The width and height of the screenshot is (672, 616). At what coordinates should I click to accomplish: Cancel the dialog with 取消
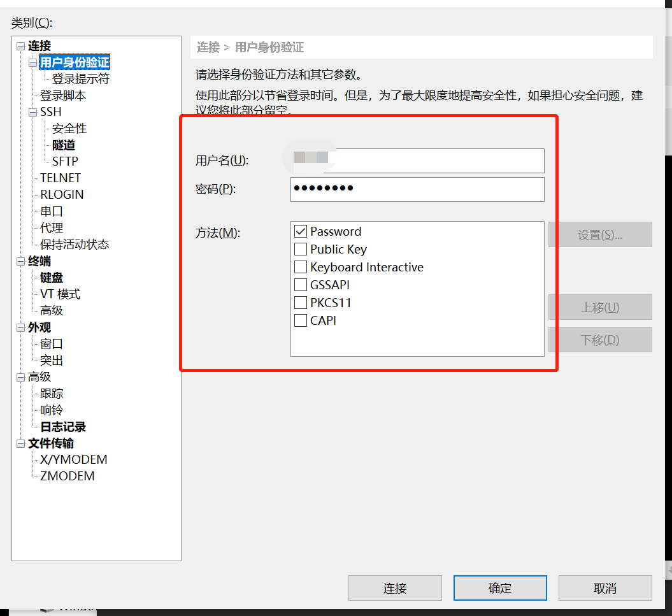(605, 588)
